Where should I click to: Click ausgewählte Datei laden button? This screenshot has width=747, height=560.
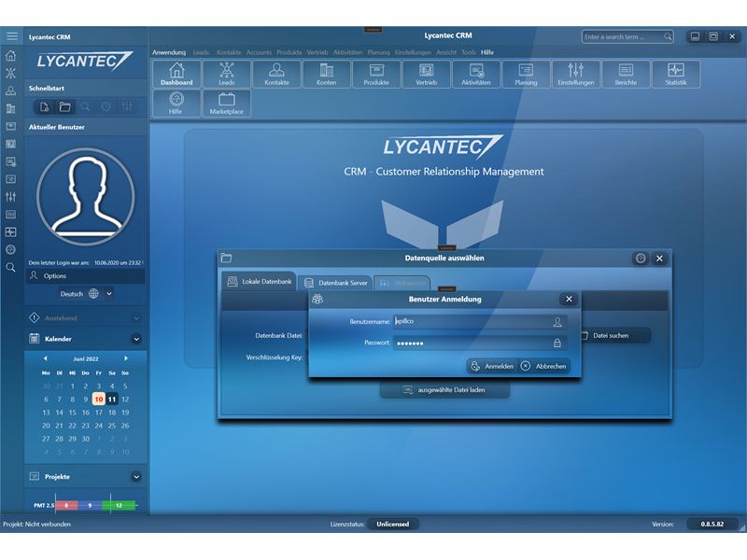pyautogui.click(x=444, y=390)
